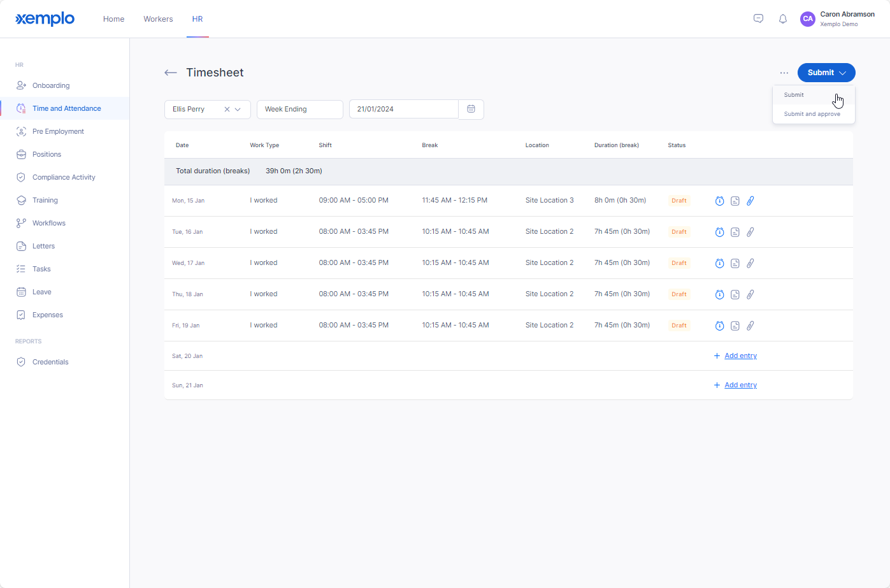890x588 pixels.
Task: Click the 21/01/2024 date field
Action: [404, 109]
